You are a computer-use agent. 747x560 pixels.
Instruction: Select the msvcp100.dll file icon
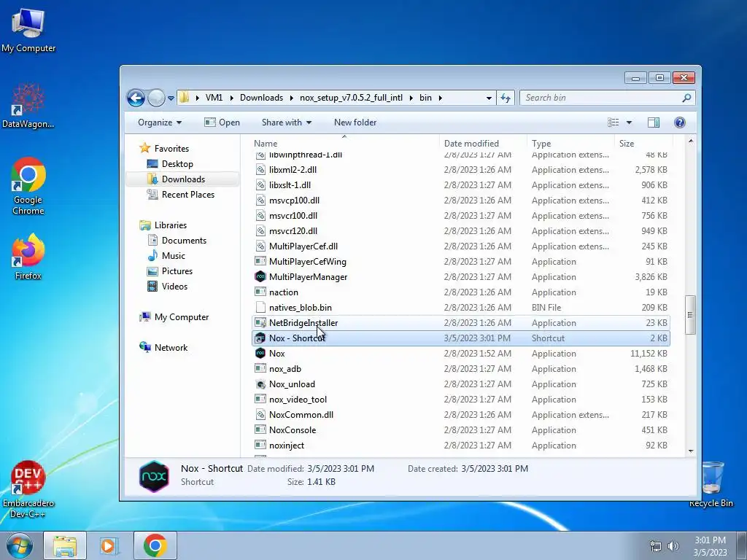click(260, 200)
